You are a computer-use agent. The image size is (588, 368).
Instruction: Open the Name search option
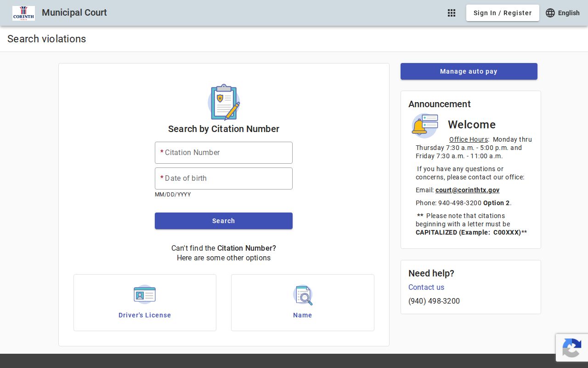[x=303, y=303]
